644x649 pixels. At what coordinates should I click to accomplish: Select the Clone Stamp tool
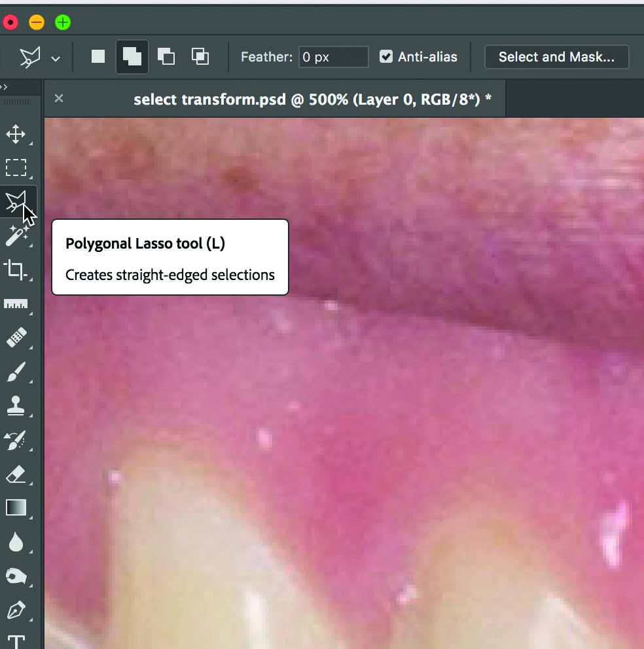tap(16, 406)
